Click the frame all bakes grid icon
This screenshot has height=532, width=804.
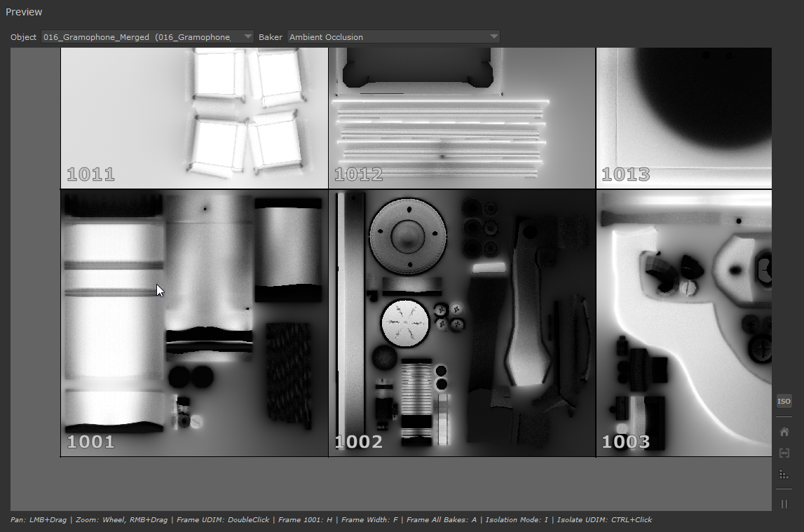[784, 475]
